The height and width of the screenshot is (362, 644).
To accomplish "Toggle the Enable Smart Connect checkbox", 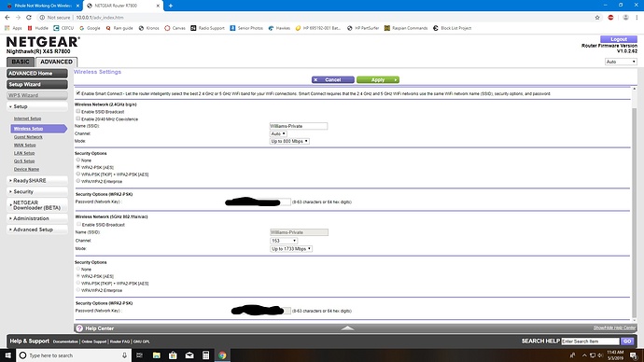I will pos(78,93).
